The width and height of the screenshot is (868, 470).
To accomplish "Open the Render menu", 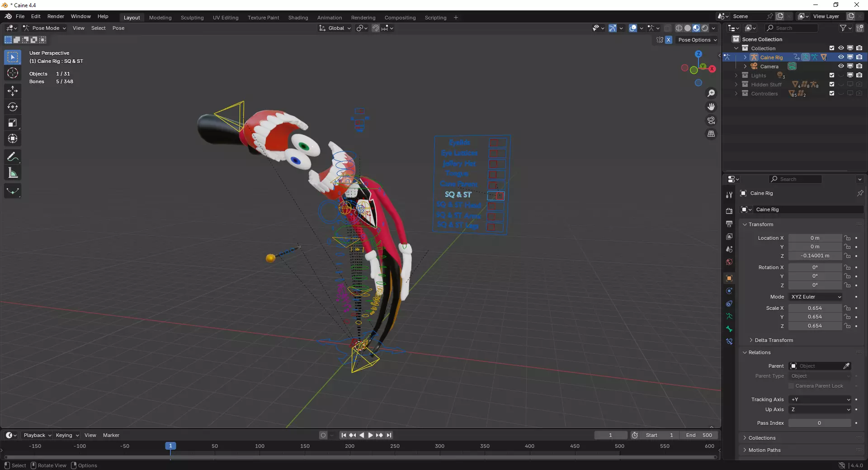I will click(56, 16).
